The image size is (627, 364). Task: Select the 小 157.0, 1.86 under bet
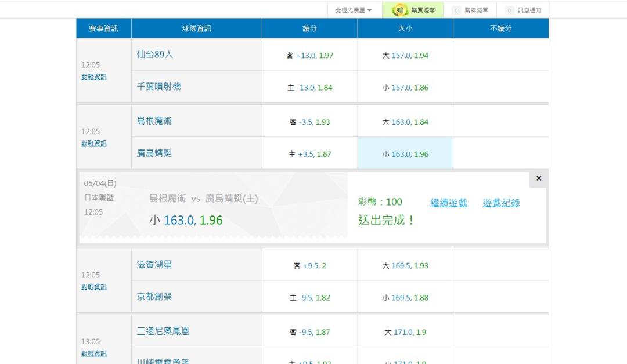click(x=405, y=87)
